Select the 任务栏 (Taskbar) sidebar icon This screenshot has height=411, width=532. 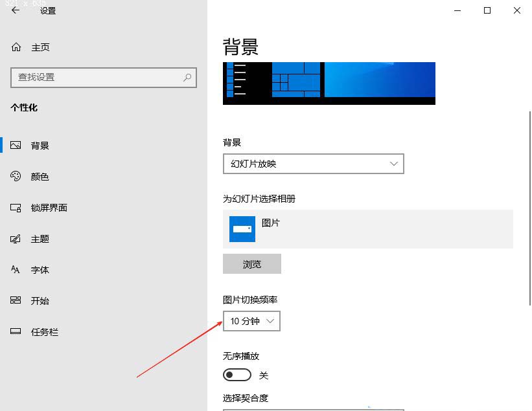[16, 331]
